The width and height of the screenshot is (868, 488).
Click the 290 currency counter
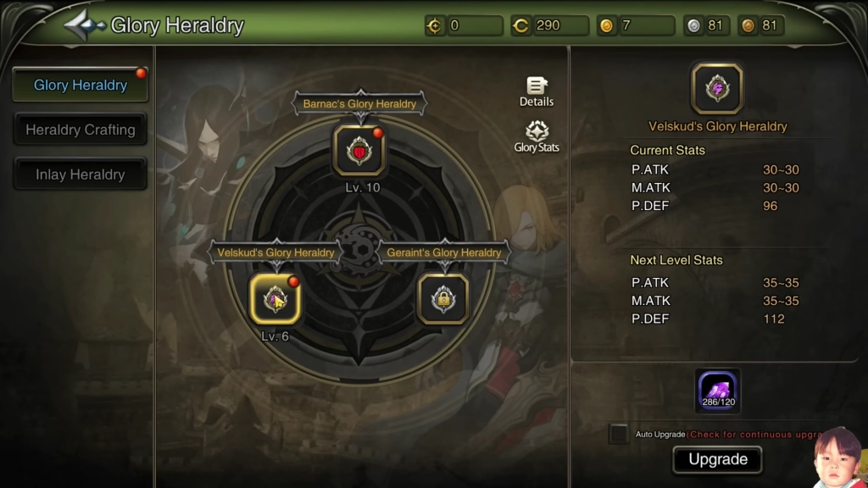[x=549, y=25]
